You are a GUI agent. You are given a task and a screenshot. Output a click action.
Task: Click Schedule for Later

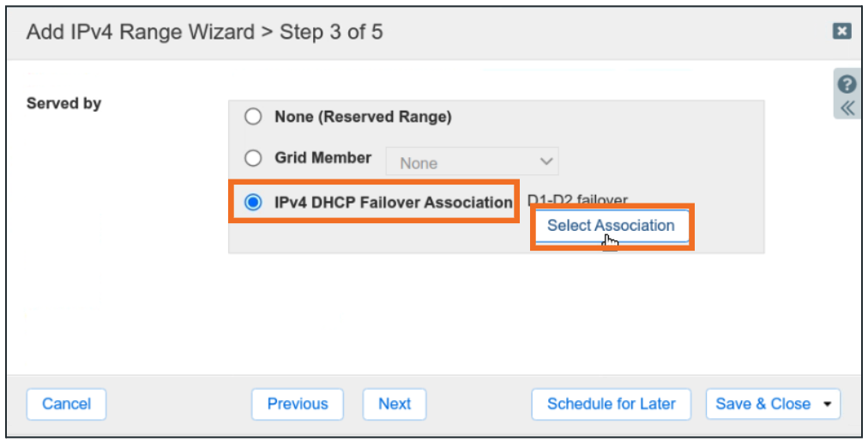tap(611, 404)
